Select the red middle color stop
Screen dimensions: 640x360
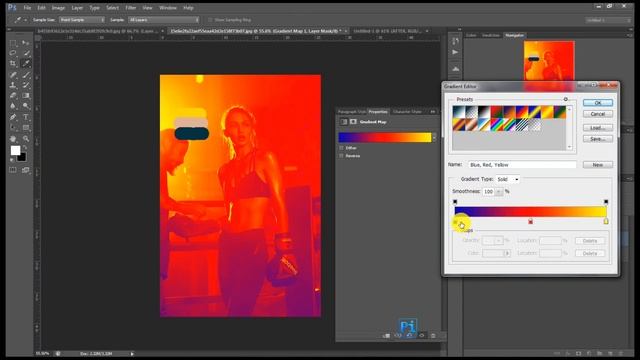[530, 221]
